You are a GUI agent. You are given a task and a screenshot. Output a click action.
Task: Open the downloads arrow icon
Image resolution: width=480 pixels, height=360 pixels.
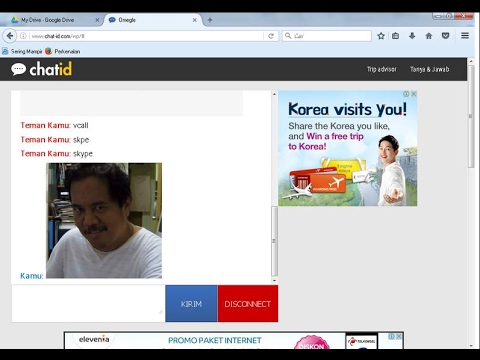pyautogui.click(x=412, y=36)
